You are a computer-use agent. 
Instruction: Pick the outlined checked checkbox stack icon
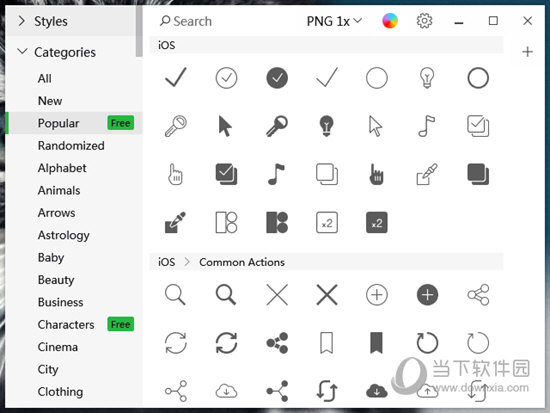(x=478, y=126)
